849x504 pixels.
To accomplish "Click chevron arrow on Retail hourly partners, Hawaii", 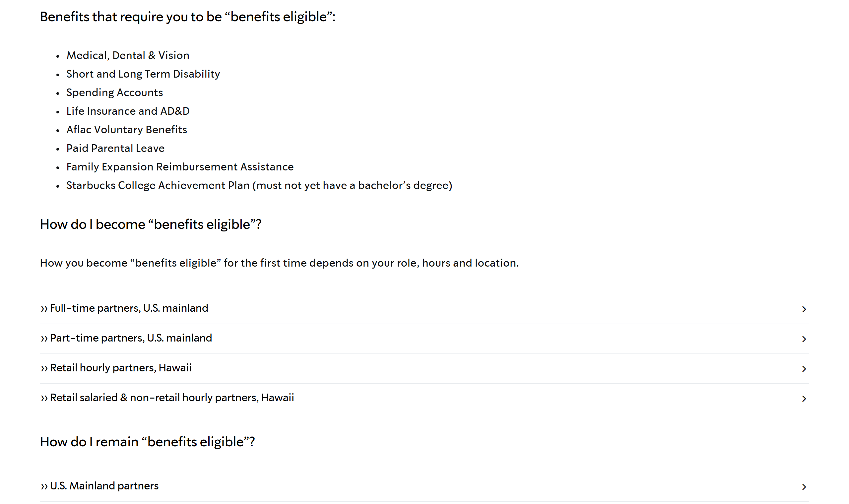I will [804, 369].
